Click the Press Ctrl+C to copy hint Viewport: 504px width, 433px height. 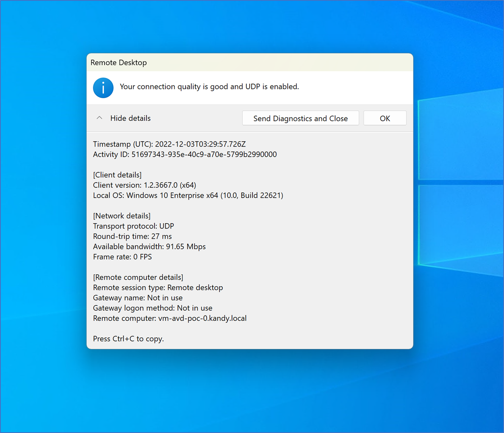(128, 339)
